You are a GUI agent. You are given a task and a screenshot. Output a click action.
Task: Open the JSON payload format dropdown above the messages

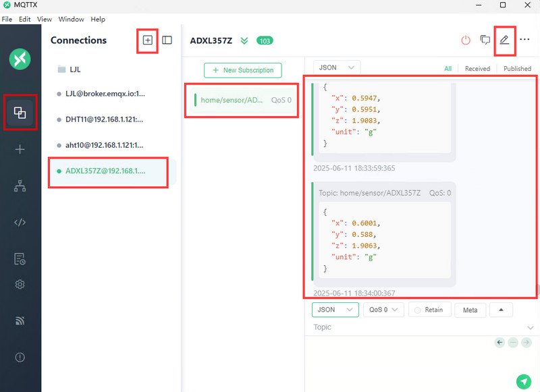tap(336, 67)
